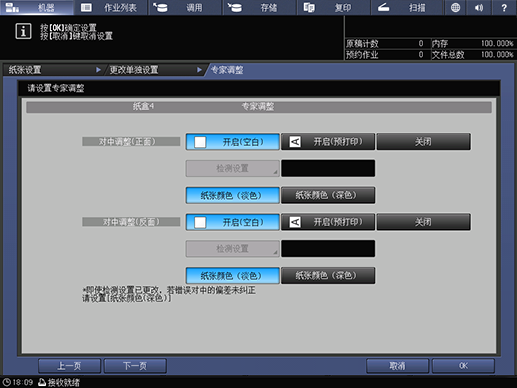Go back to 纸张设置 breadcrumb
The image size is (517, 388).
pyautogui.click(x=53, y=70)
